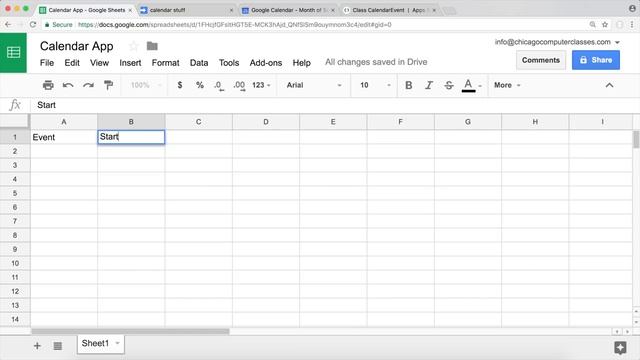Screen dimensions: 640x360
Task: Open the Tools menu
Action: coord(229,63)
